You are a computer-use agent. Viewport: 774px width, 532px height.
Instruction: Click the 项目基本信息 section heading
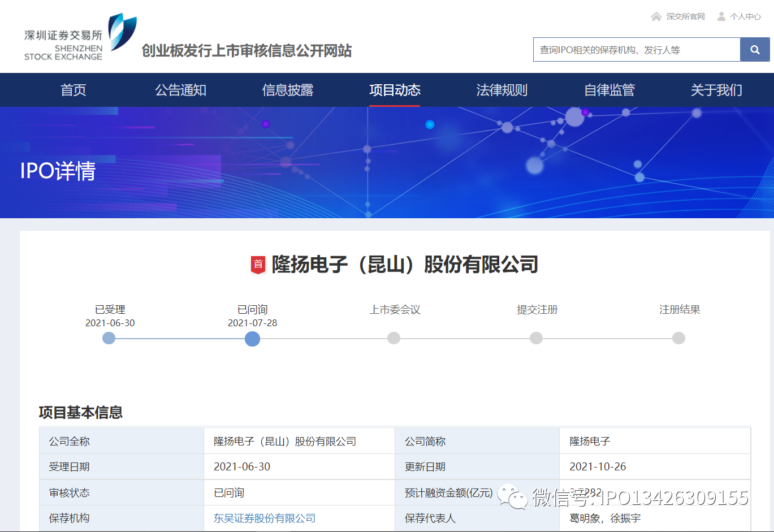click(x=81, y=412)
